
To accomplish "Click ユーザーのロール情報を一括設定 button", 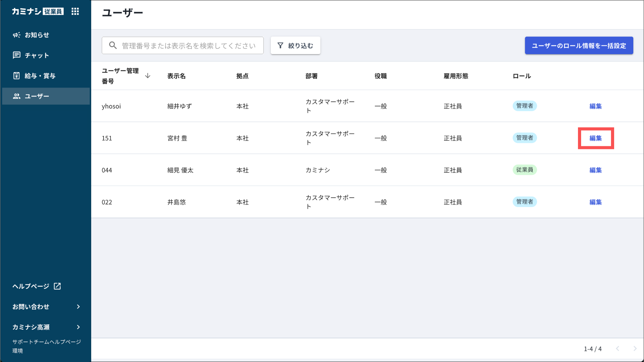I will click(x=579, y=46).
